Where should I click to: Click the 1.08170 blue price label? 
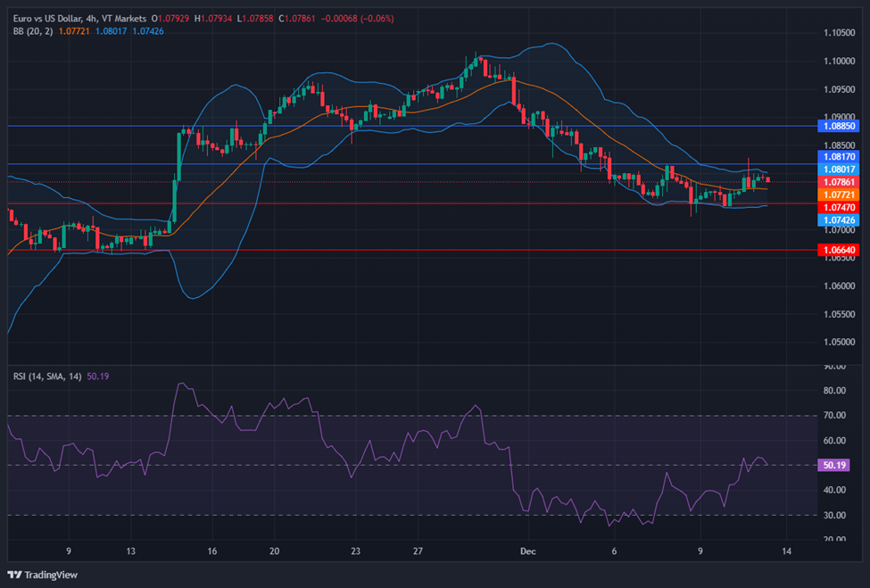839,157
